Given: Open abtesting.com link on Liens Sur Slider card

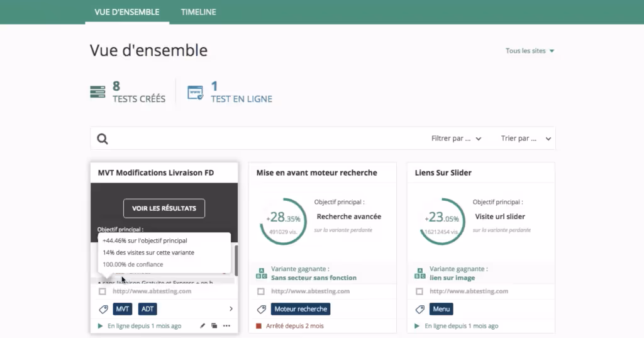Looking at the screenshot, I should coord(469,291).
